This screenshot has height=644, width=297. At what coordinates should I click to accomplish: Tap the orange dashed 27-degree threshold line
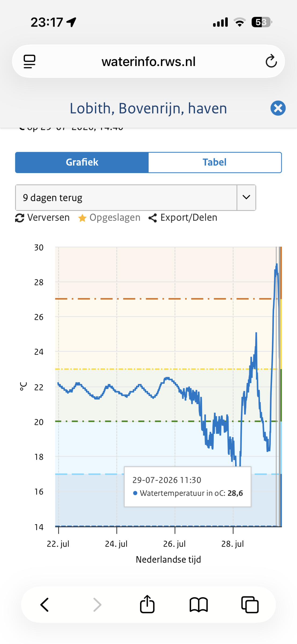click(163, 299)
